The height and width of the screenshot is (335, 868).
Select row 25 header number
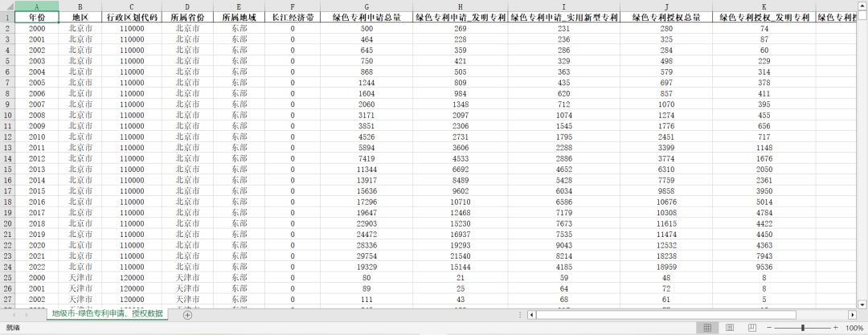click(x=7, y=277)
